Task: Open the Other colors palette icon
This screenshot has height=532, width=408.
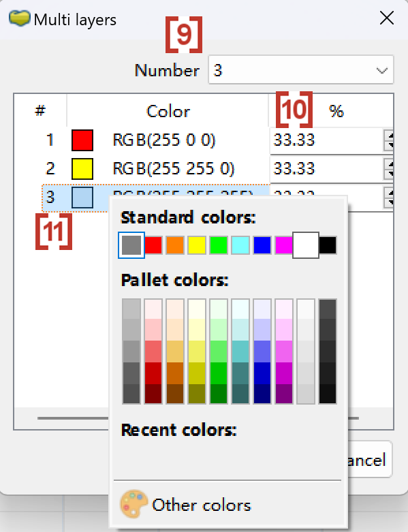Action: coord(134,504)
